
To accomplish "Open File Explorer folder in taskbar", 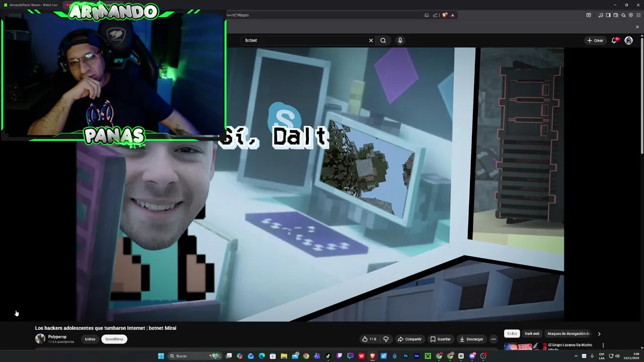I will pos(284,356).
